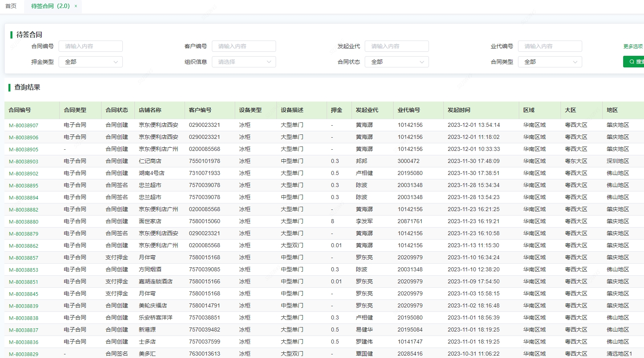Select store name 新港源
The image size is (644, 358).
tap(147, 330)
